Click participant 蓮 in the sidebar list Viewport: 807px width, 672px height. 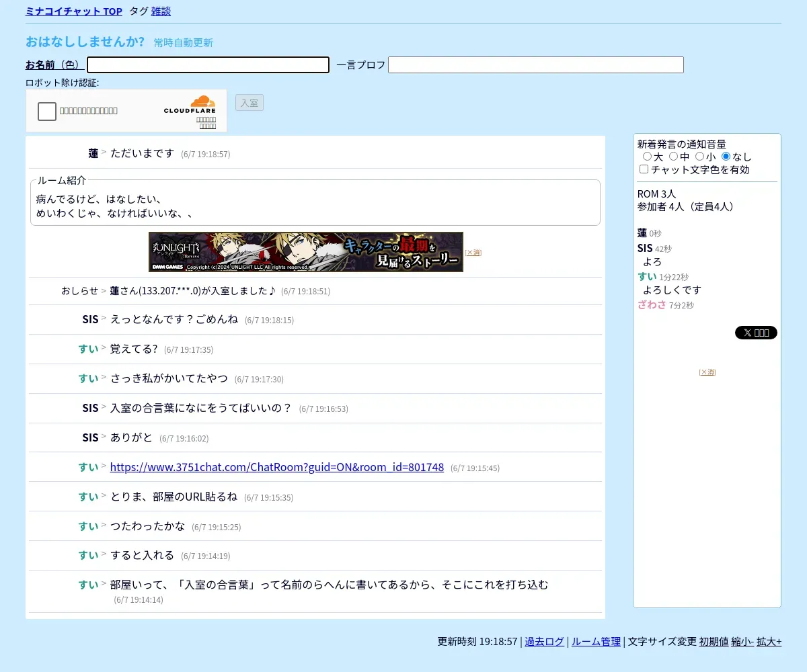point(642,233)
